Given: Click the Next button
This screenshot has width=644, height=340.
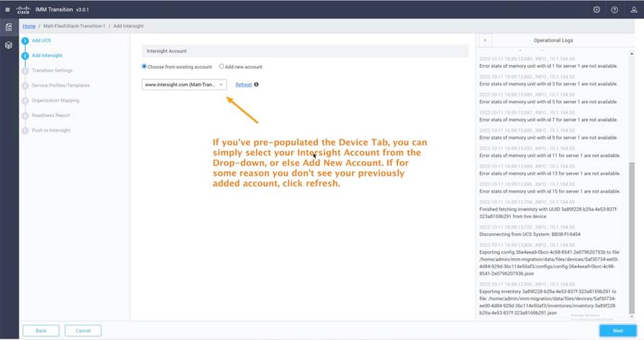Looking at the screenshot, I should pyautogui.click(x=617, y=331).
